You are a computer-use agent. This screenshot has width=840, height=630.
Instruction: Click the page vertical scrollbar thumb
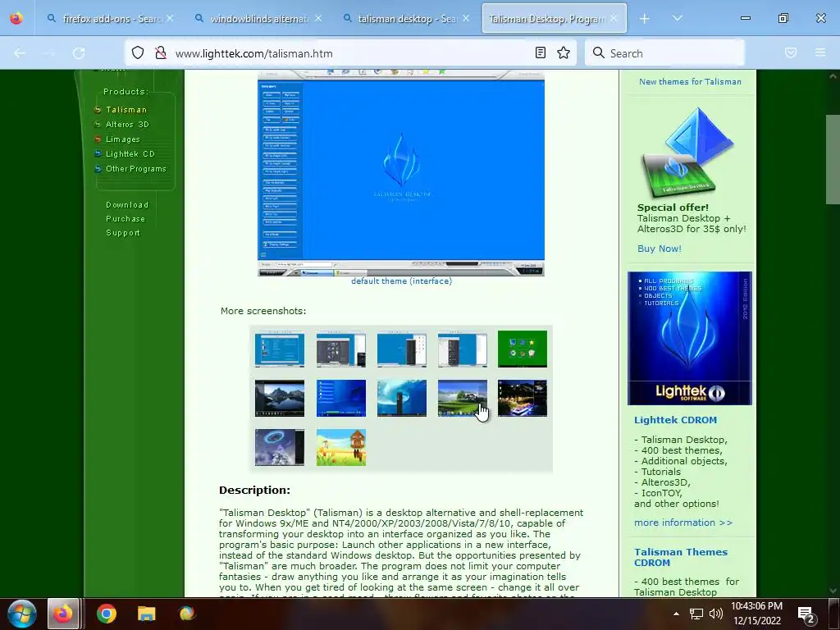click(833, 159)
